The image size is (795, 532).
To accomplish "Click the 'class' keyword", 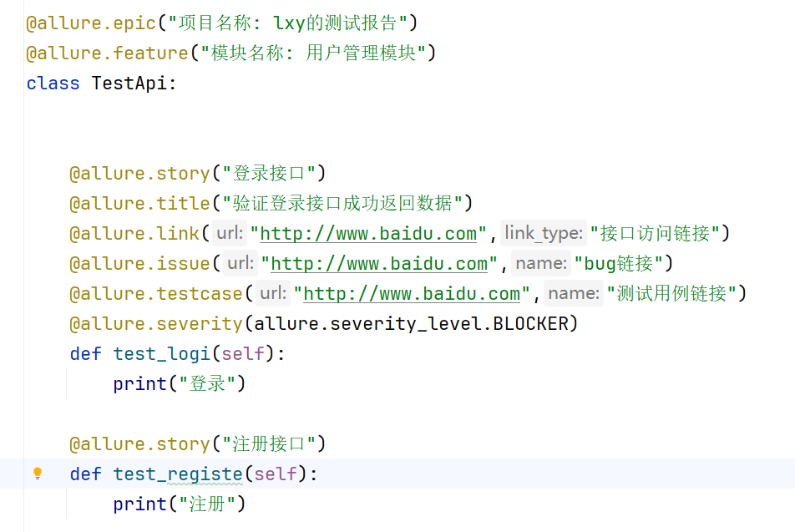I will pos(53,84).
